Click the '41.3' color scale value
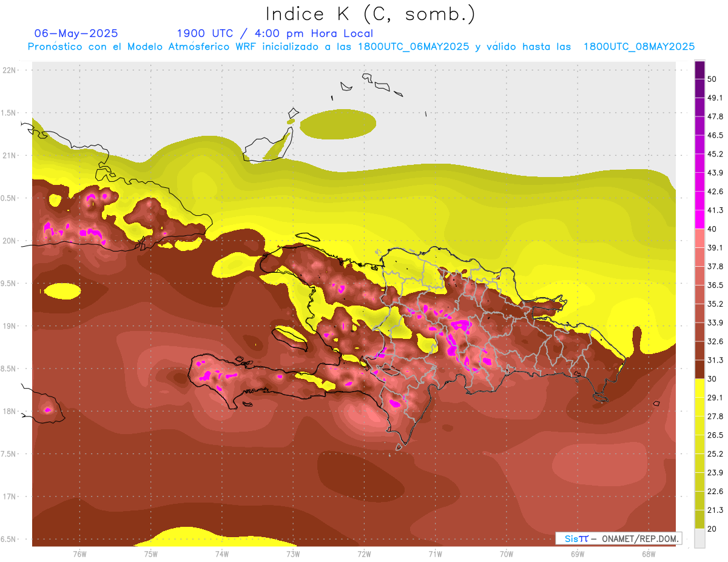The image size is (728, 562). click(716, 210)
